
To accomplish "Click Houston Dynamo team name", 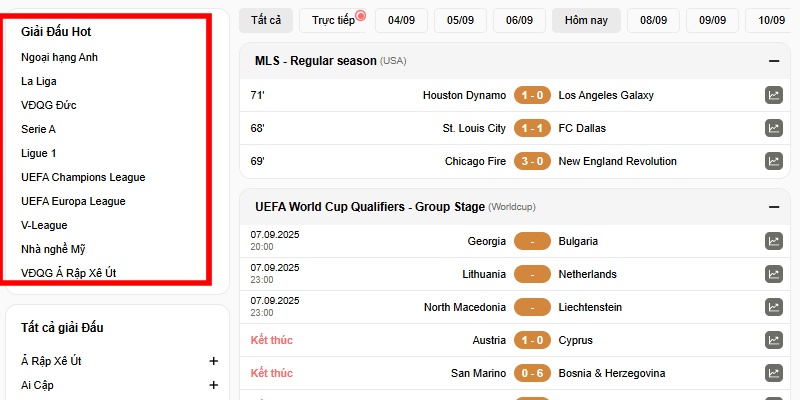I will 464,95.
